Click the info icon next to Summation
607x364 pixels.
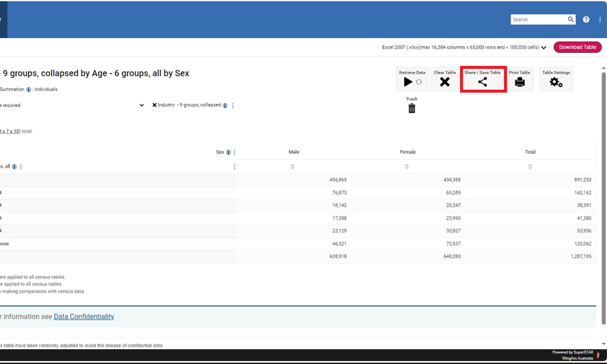(29, 90)
